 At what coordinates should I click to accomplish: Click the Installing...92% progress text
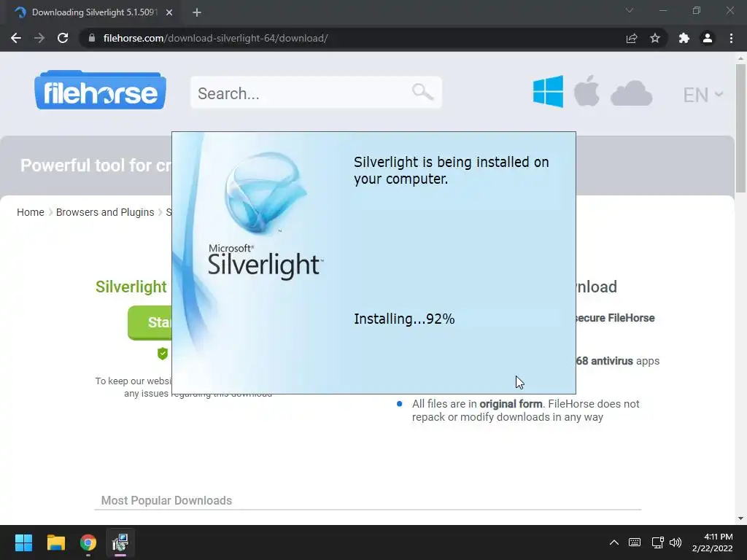[404, 319]
